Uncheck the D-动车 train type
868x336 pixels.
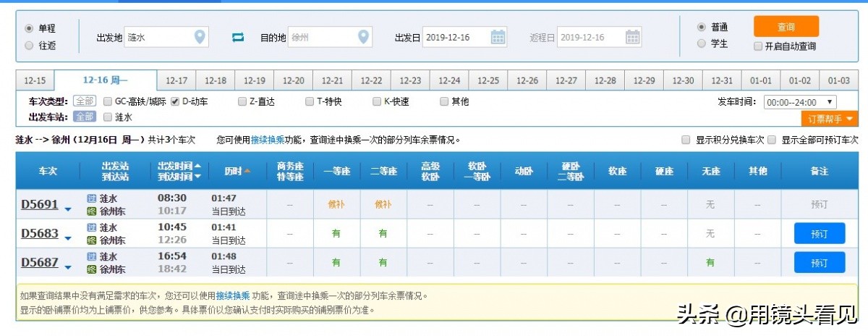tap(175, 101)
